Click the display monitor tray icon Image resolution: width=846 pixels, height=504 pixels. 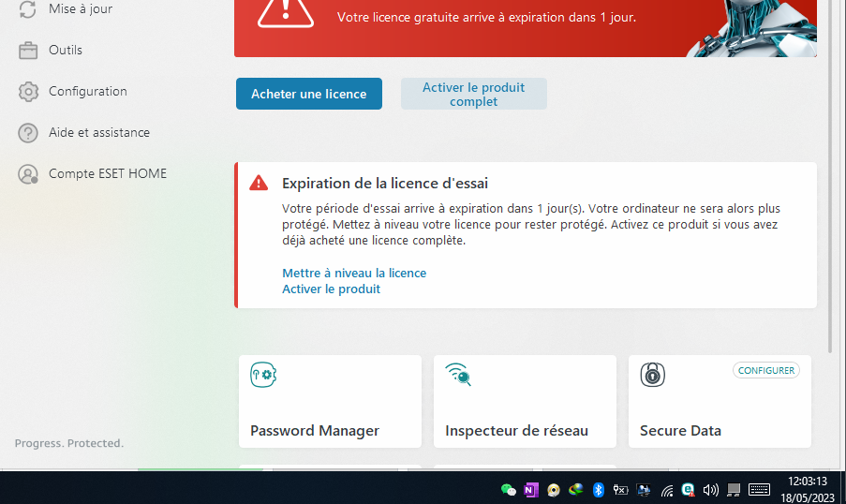click(644, 489)
